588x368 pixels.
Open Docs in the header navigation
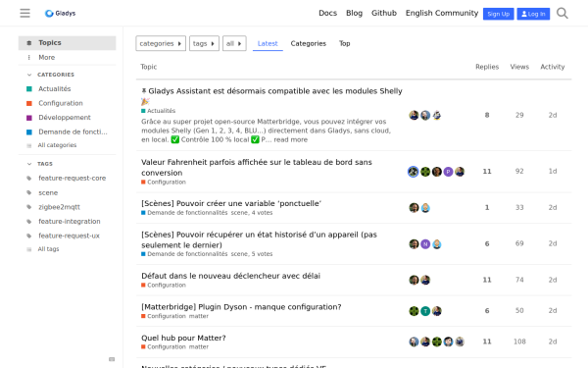pos(327,13)
